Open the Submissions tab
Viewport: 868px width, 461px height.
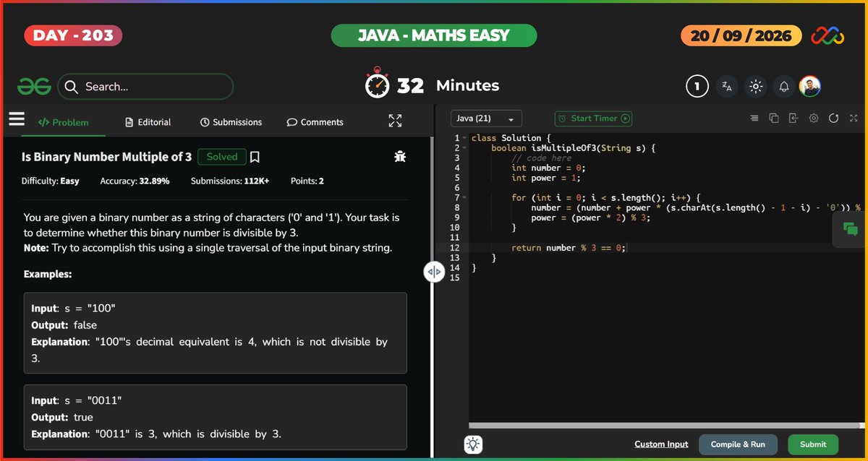231,122
